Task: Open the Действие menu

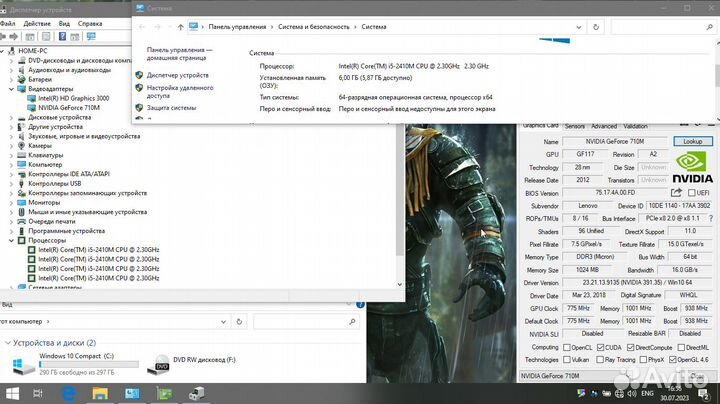Action: (37, 23)
